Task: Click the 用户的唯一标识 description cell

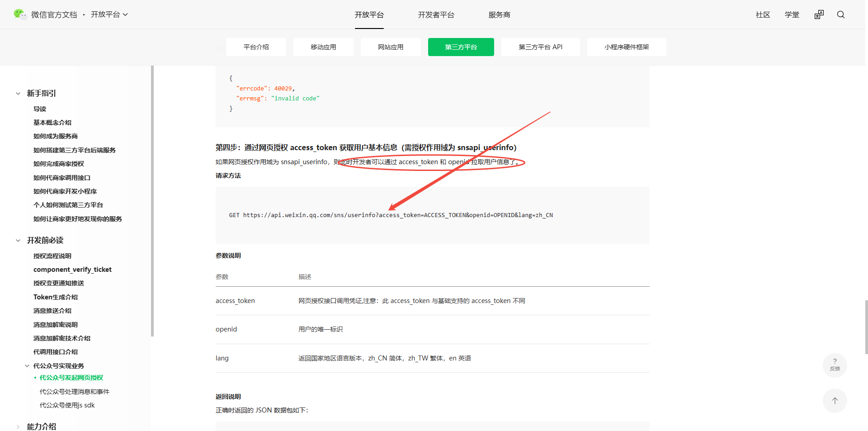Action: click(x=321, y=329)
